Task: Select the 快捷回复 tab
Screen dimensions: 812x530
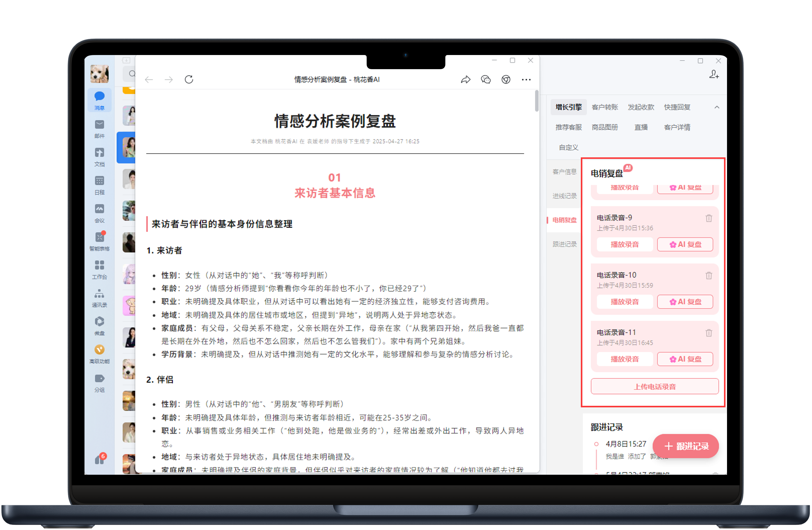Action: click(677, 107)
